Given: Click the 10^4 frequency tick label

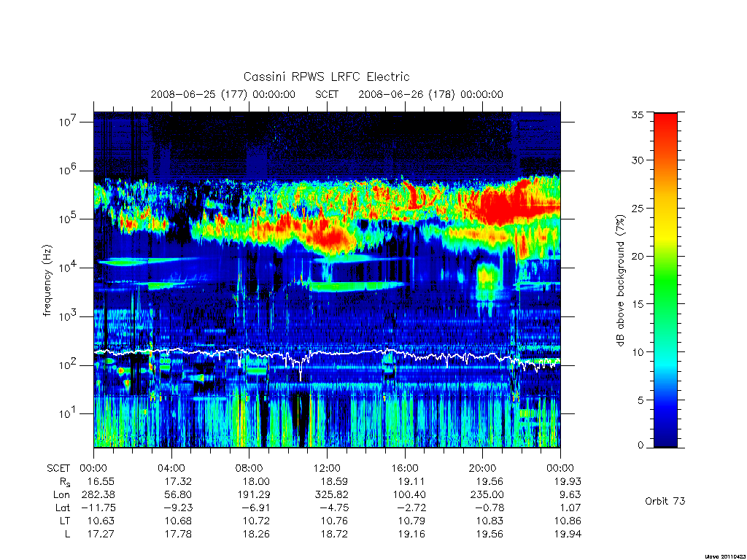Looking at the screenshot, I should [x=66, y=267].
